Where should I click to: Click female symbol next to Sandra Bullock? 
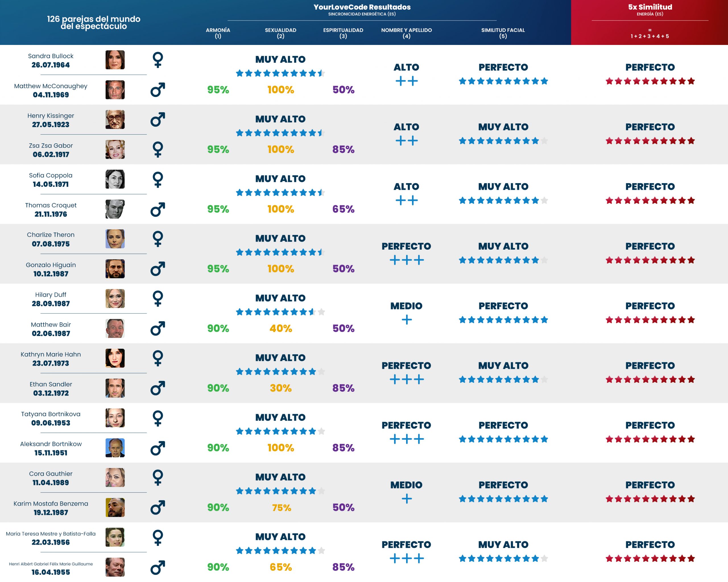pyautogui.click(x=158, y=60)
